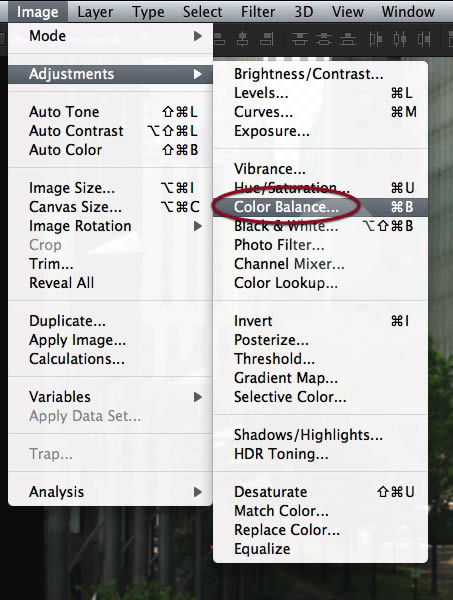This screenshot has width=453, height=600.
Task: Open the Threshold adjustment
Action: click(320, 359)
